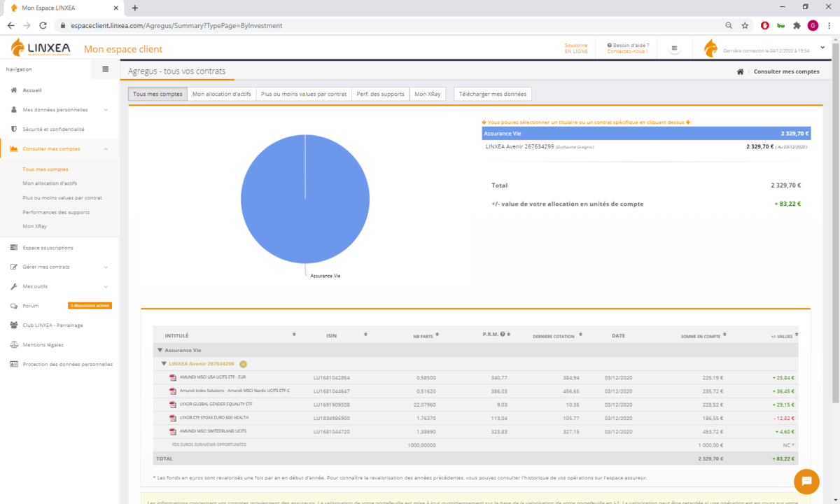This screenshot has width=840, height=504.
Task: Click the Mes outils wrench icon
Action: pyautogui.click(x=14, y=286)
